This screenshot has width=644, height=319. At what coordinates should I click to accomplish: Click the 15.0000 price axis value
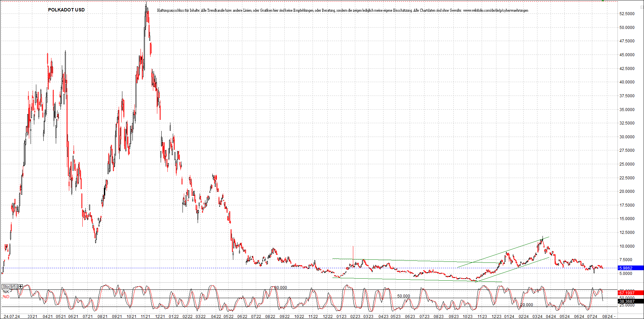[627, 219]
